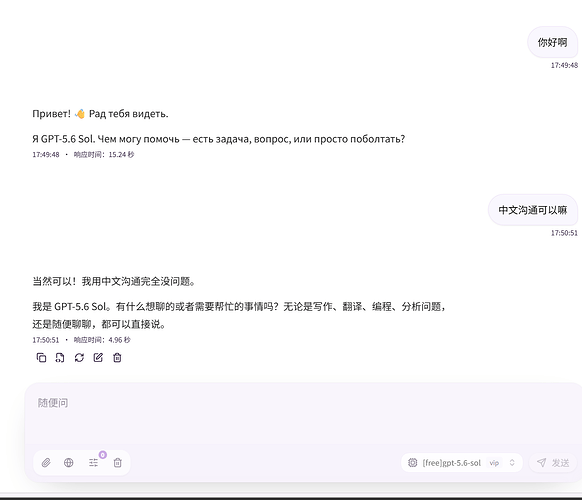The height and width of the screenshot is (500, 582).
Task: Copy the last GPT-5.6 Sol reply
Action: pos(41,357)
